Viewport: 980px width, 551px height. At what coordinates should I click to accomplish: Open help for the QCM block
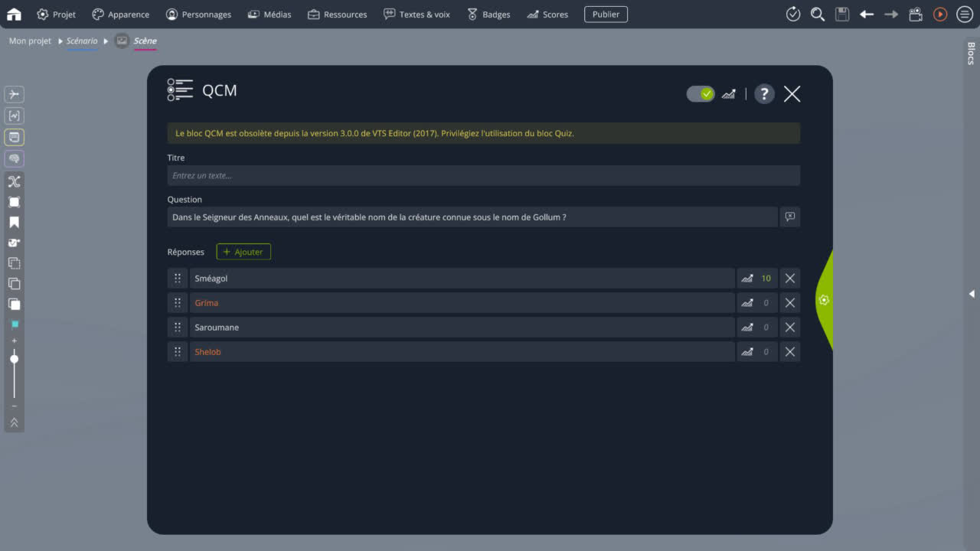pos(764,93)
